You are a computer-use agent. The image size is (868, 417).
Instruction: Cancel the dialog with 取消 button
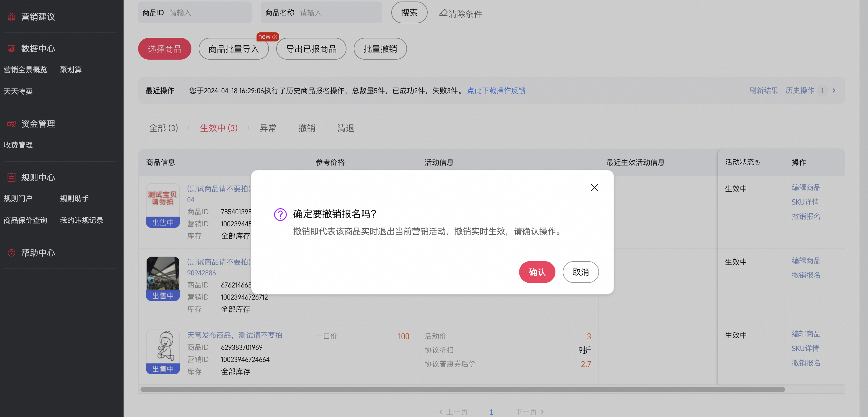[580, 272]
